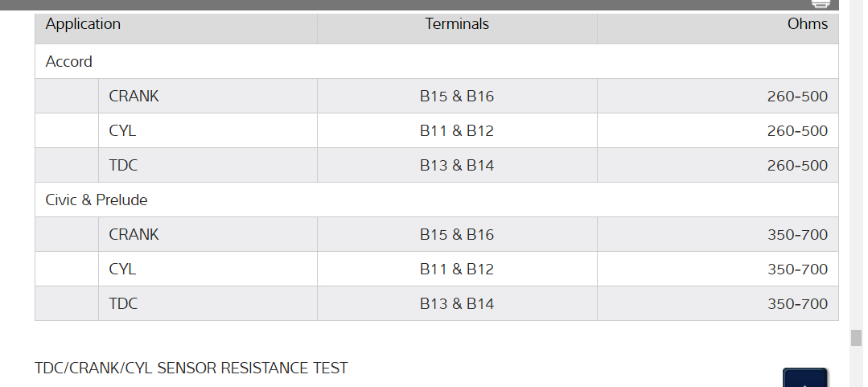Image resolution: width=868 pixels, height=387 pixels.
Task: Click Civic & Prelude CRANK 350-700 value
Action: click(797, 235)
